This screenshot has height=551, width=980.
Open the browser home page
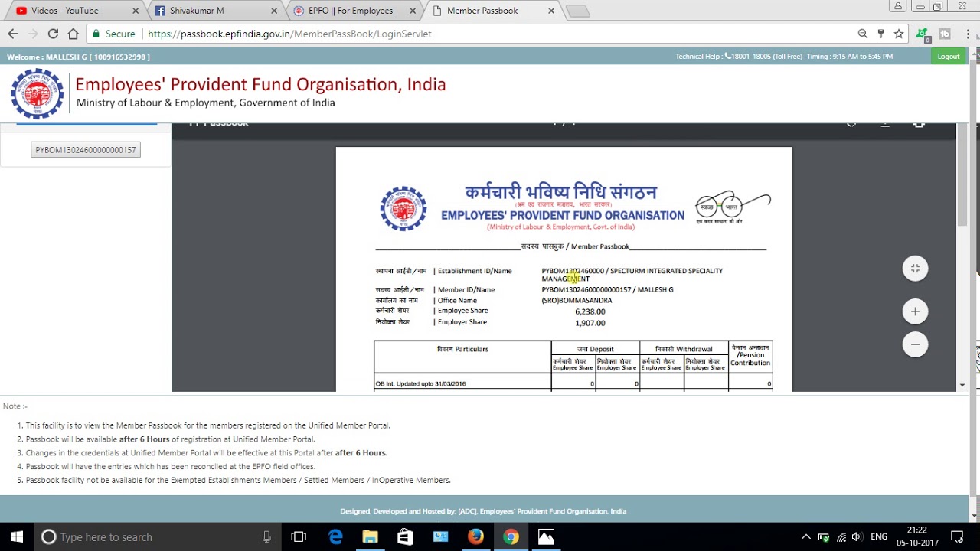tap(73, 34)
